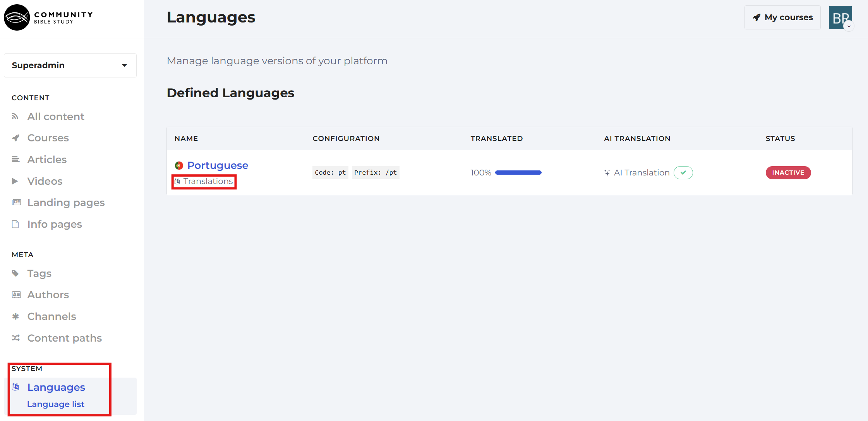The image size is (868, 421).
Task: Click the All content feed icon
Action: tap(15, 116)
